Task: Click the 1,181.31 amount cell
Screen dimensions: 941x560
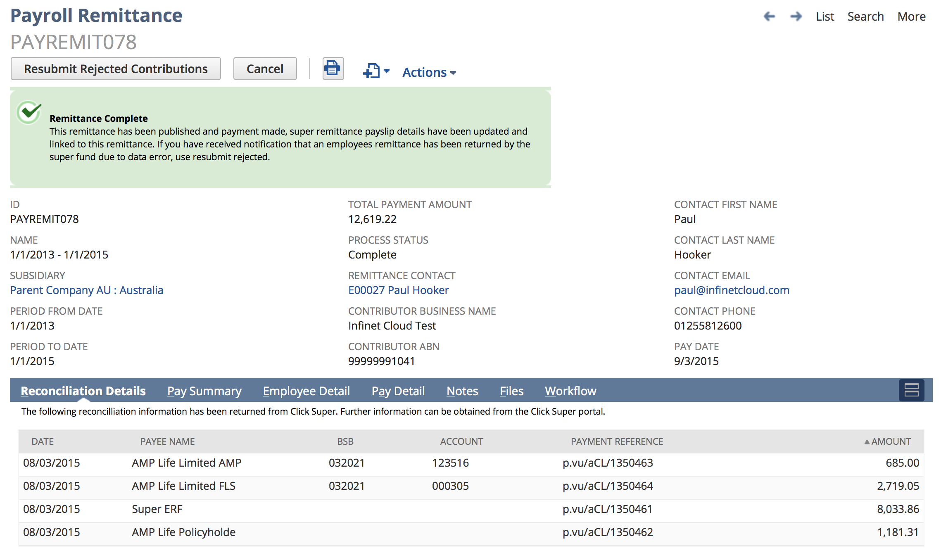Action: (898, 532)
